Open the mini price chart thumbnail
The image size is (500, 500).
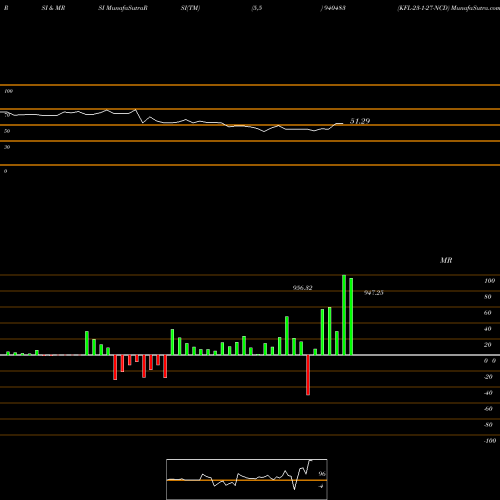[247, 479]
